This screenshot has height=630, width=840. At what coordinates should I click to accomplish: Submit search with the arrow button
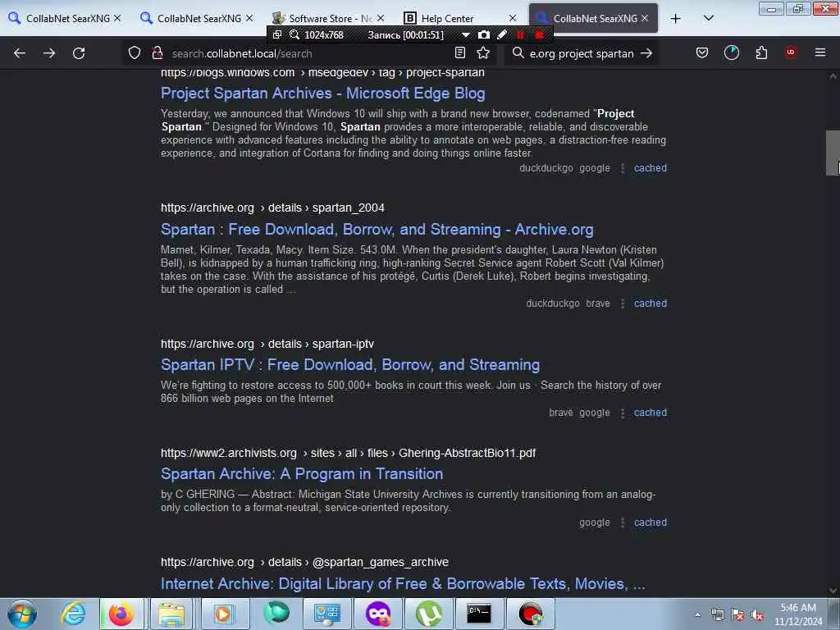pyautogui.click(x=646, y=53)
